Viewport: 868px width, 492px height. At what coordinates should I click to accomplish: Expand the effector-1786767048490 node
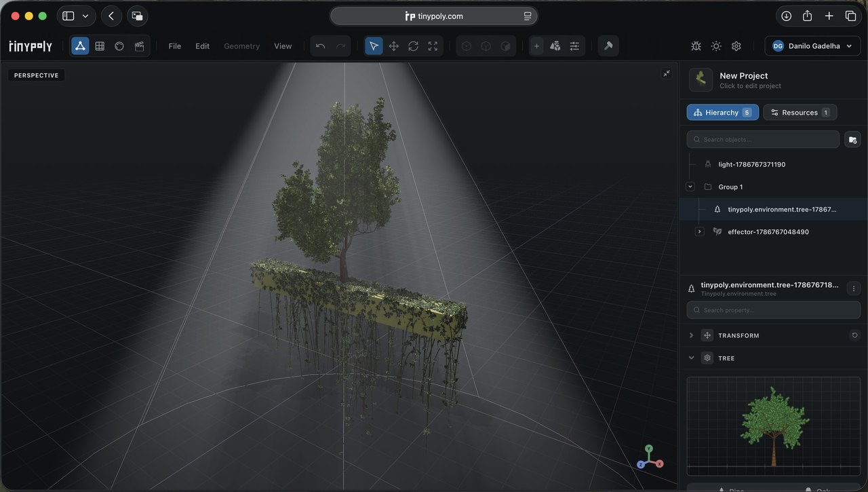[700, 231]
